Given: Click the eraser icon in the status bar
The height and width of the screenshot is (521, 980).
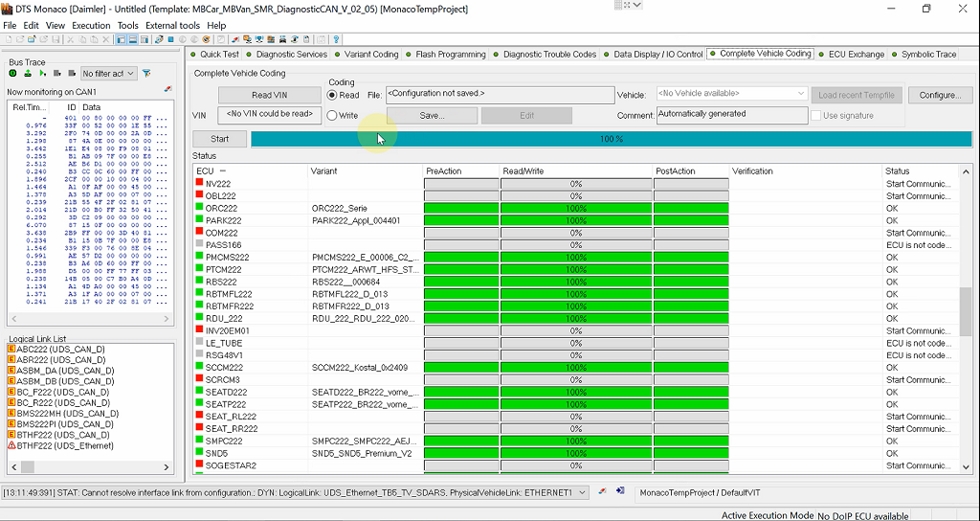Looking at the screenshot, I should (x=602, y=491).
